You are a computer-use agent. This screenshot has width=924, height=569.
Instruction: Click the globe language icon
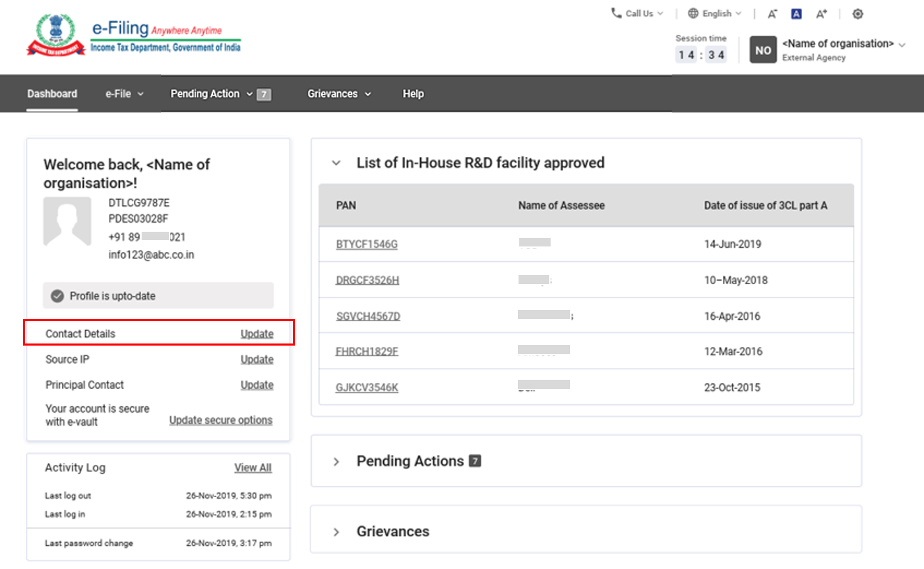[x=693, y=13]
